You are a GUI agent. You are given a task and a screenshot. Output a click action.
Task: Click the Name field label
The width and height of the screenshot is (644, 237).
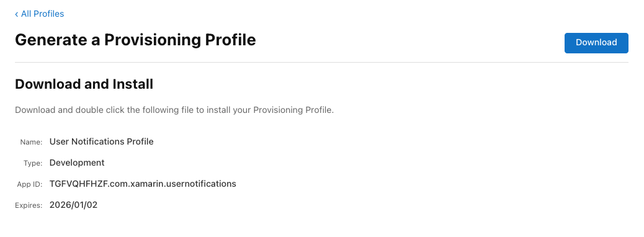(31, 142)
